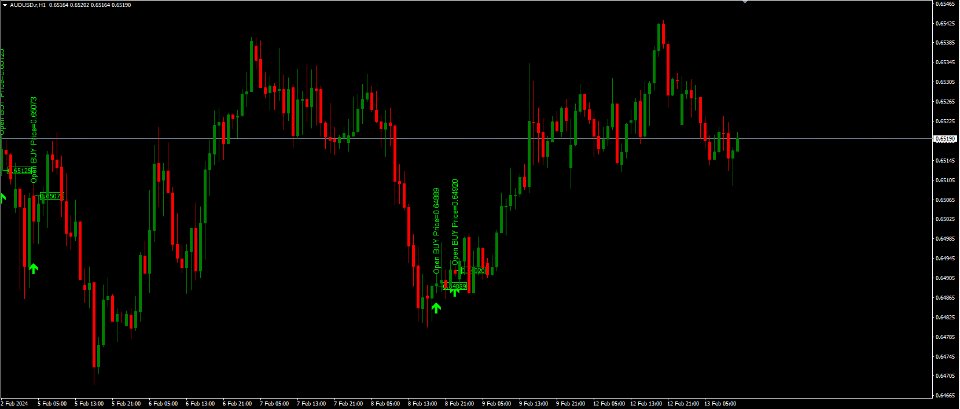The height and width of the screenshot is (409, 960).
Task: Click the '12 Feb 05:00' time axis label
Action: tap(609, 403)
